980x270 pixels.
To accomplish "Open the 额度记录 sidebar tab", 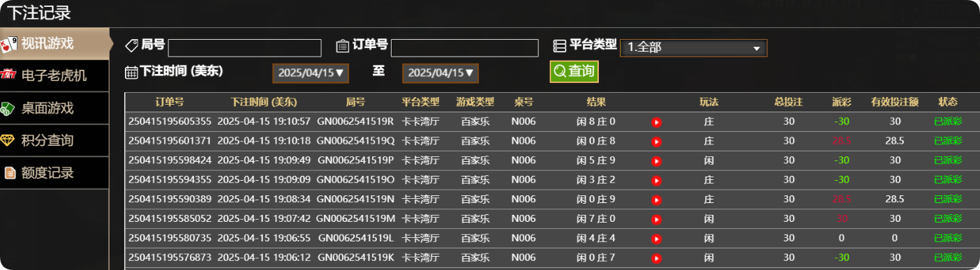I will [54, 172].
